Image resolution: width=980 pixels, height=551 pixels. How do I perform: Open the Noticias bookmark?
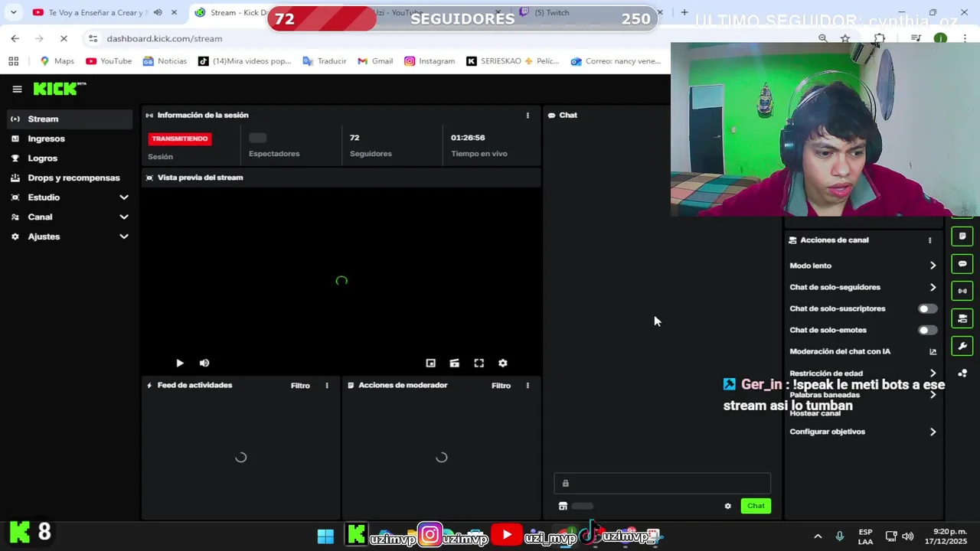pos(165,61)
